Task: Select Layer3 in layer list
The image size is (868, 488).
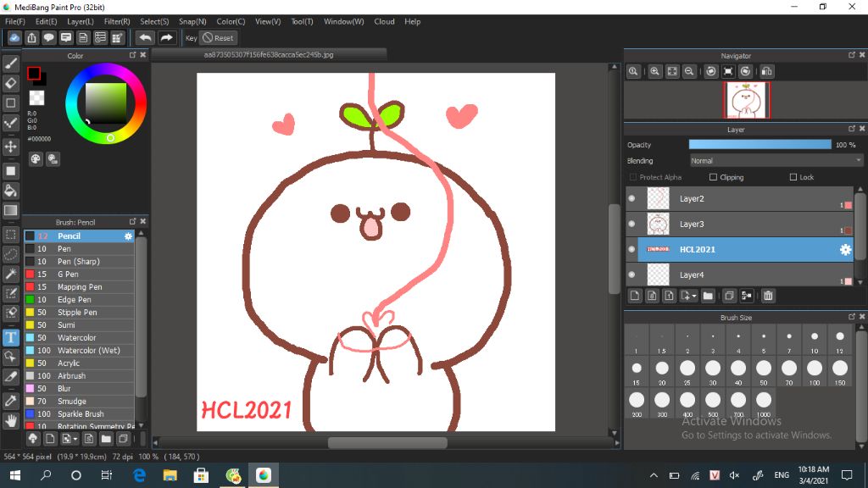Action: [741, 224]
